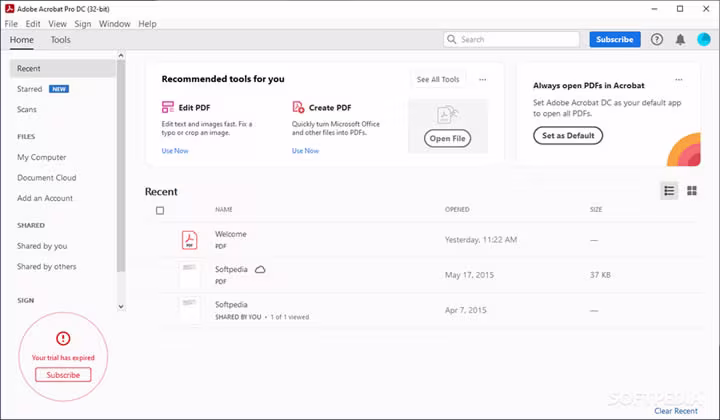Click the sidebar vertical scrollbar
This screenshot has width=720, height=420.
(121, 165)
